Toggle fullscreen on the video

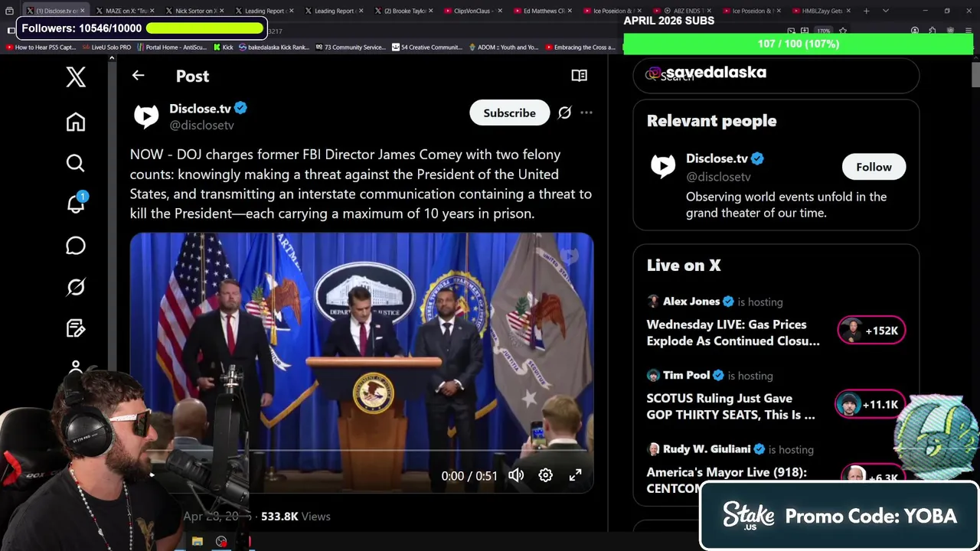575,475
